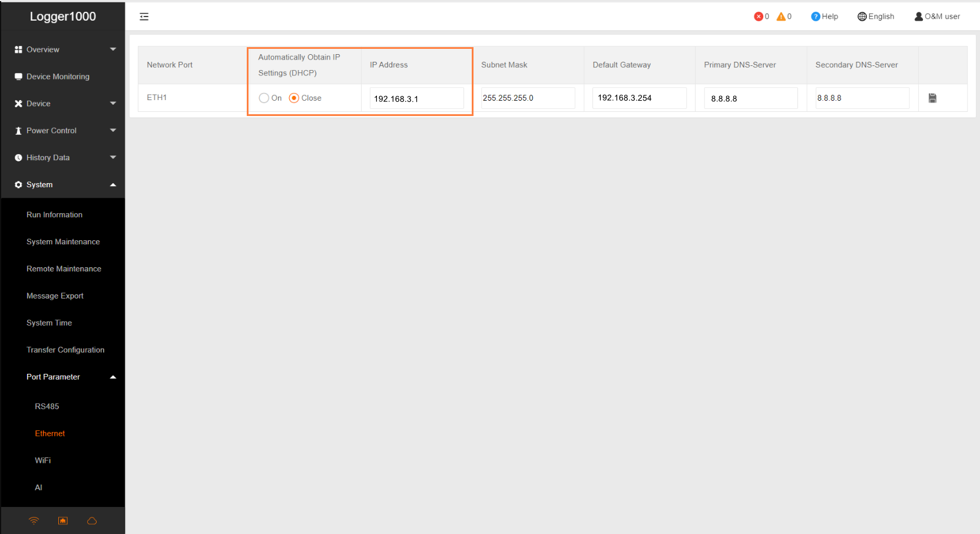The height and width of the screenshot is (534, 980).
Task: Expand the History Data section
Action: (x=63, y=157)
